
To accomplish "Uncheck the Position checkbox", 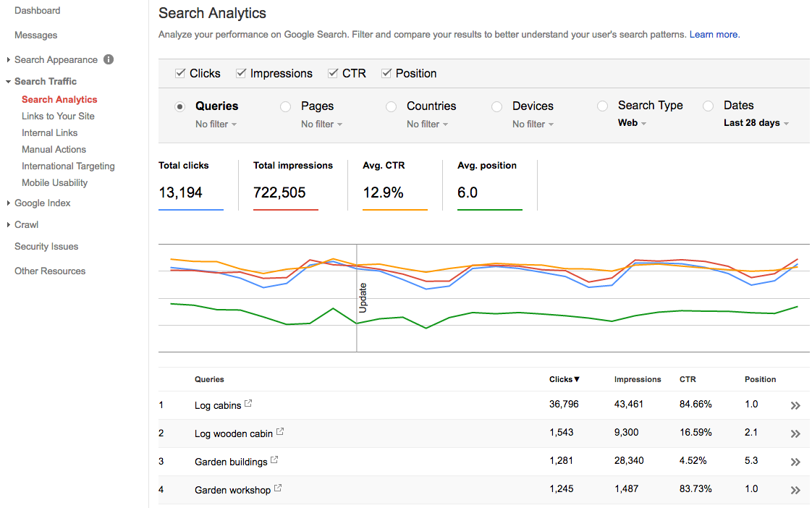I will [x=386, y=72].
